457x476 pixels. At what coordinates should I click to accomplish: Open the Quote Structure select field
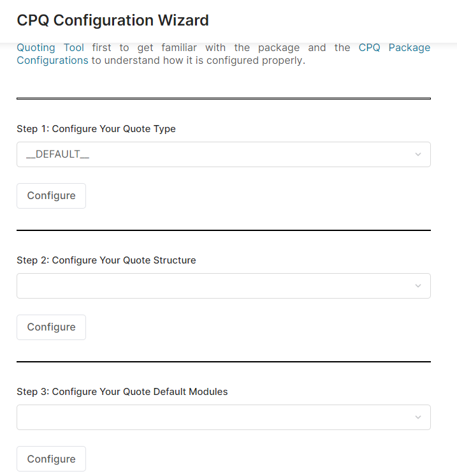(x=217, y=286)
